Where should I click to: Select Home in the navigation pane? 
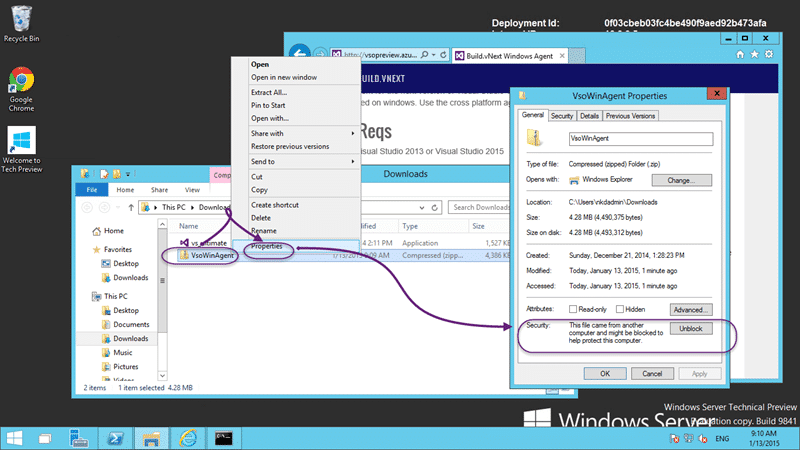tap(108, 231)
